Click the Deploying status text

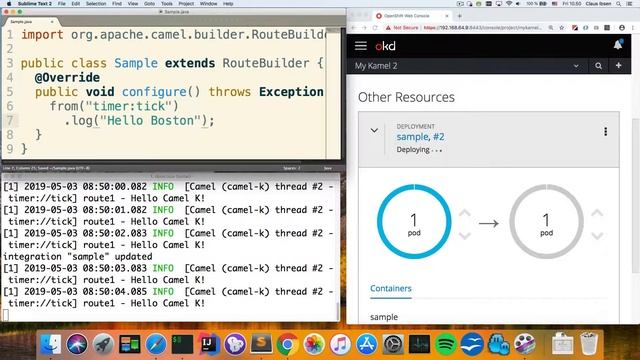click(419, 150)
